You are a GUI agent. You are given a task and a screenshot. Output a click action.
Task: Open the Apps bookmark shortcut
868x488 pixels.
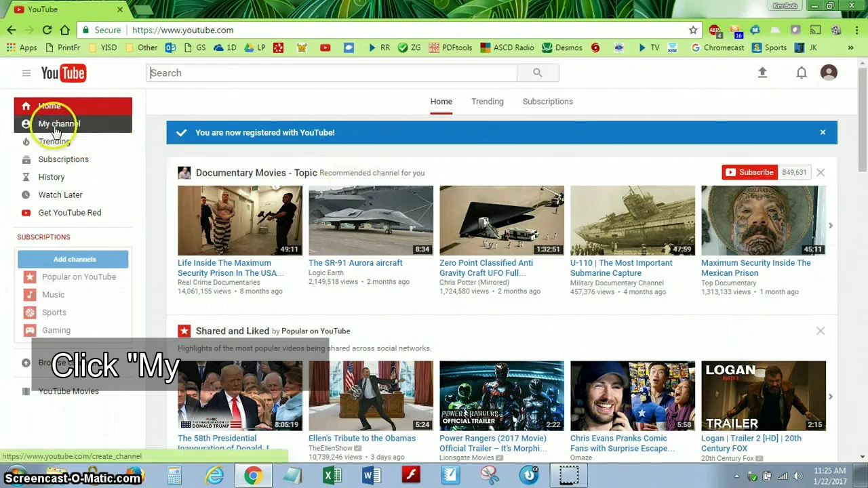tap(21, 47)
